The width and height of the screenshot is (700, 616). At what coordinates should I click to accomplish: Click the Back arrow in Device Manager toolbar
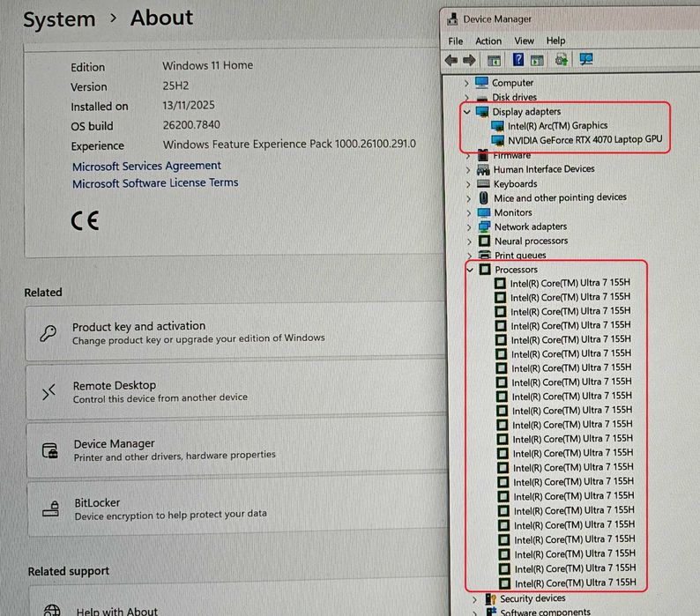point(451,60)
